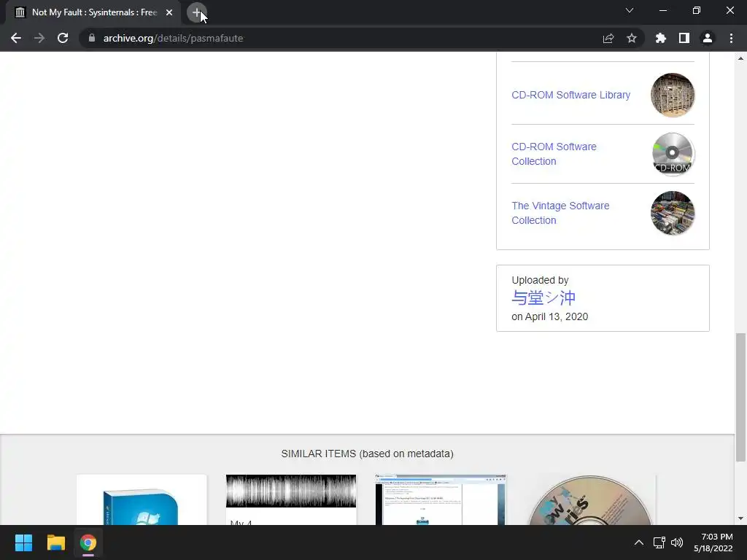
Task: Open network status tray icon
Action: tap(659, 542)
